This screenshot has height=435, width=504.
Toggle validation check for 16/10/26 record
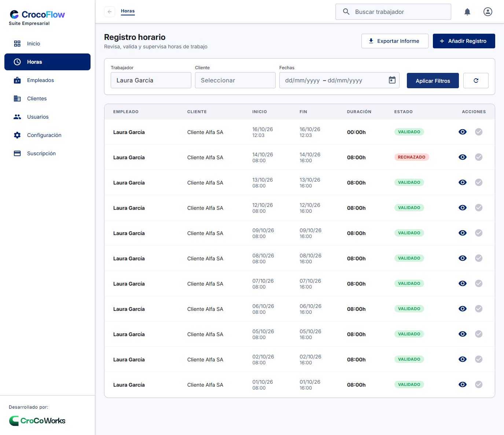coord(479,132)
